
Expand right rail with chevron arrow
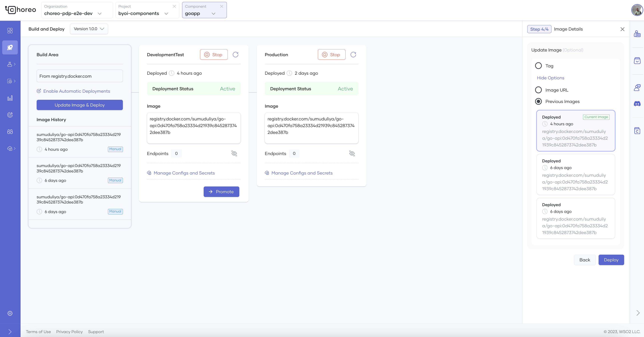[x=638, y=313]
